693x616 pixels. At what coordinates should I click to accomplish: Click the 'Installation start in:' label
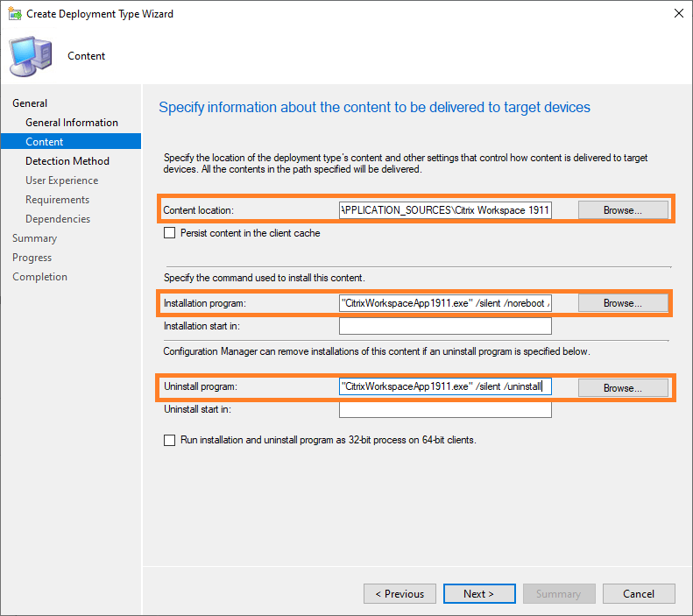(202, 326)
